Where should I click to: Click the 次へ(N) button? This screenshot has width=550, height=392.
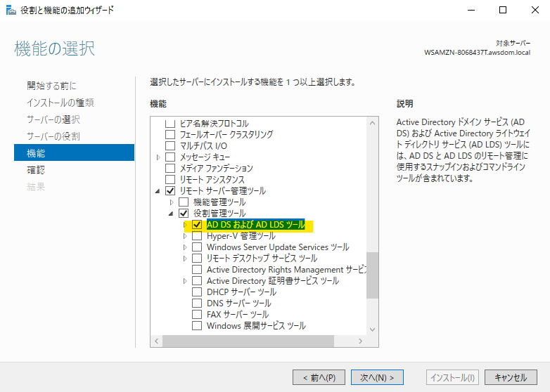(x=376, y=377)
